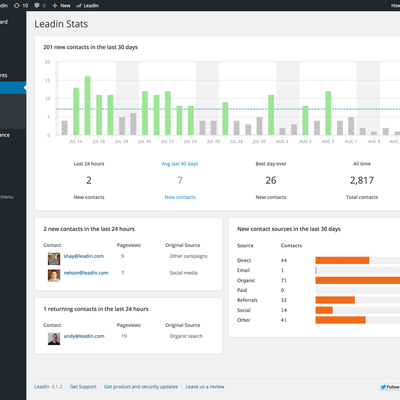Click the Leadin link in the footer
Viewport: 400px width, 400px height.
point(42,387)
